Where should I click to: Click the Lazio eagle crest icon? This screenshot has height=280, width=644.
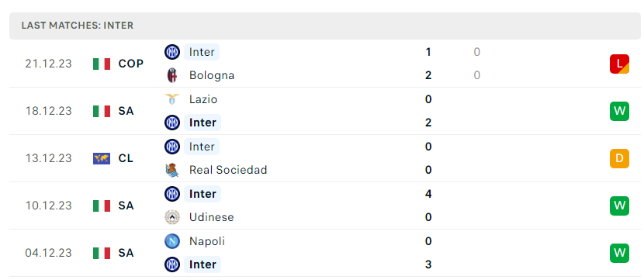172,99
